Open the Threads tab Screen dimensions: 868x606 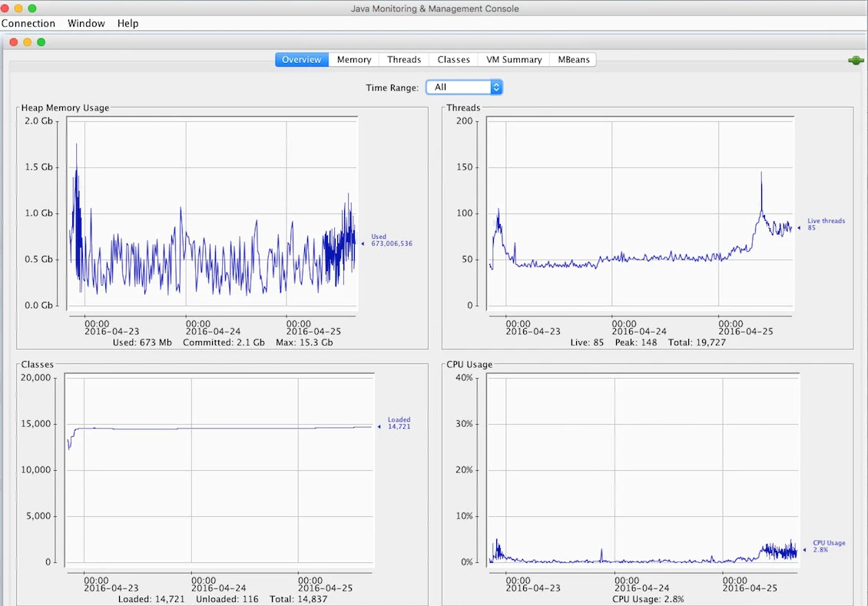tap(404, 60)
